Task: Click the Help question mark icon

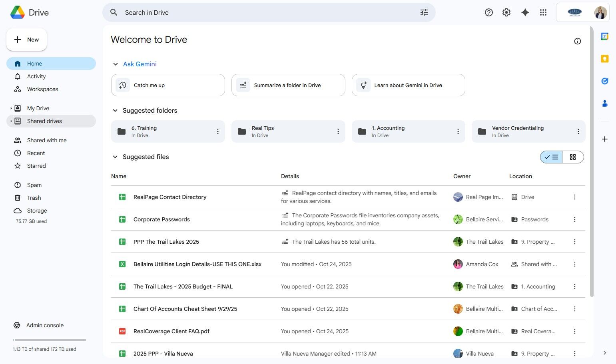Action: pyautogui.click(x=488, y=12)
